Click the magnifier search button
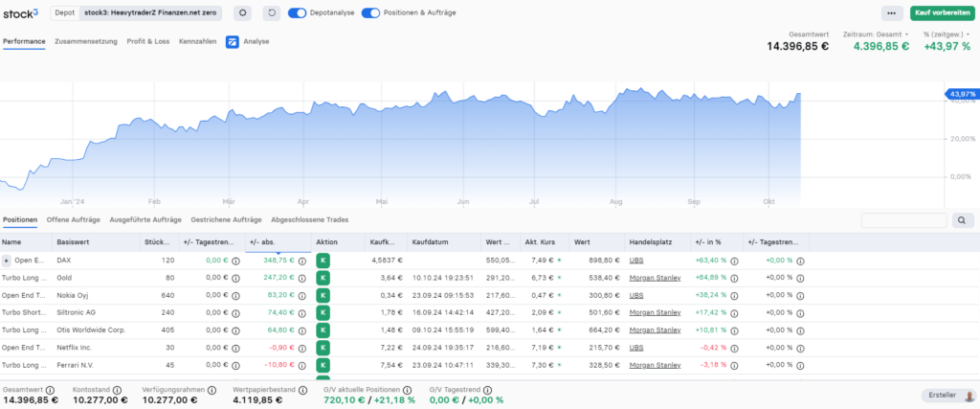Viewport: 980px width, 409px height. [x=963, y=220]
